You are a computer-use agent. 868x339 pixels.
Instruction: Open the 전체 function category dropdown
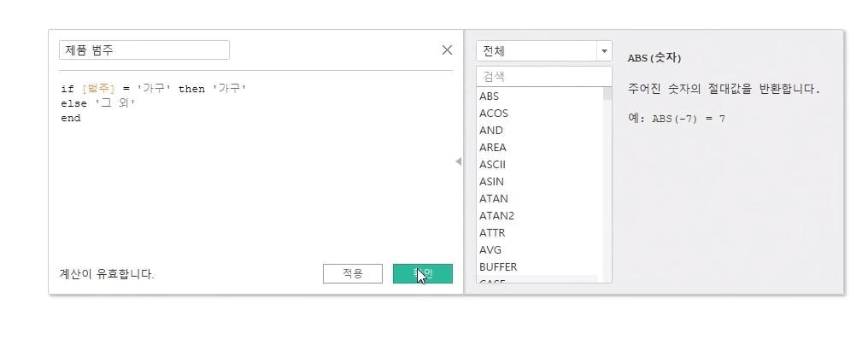click(x=543, y=51)
